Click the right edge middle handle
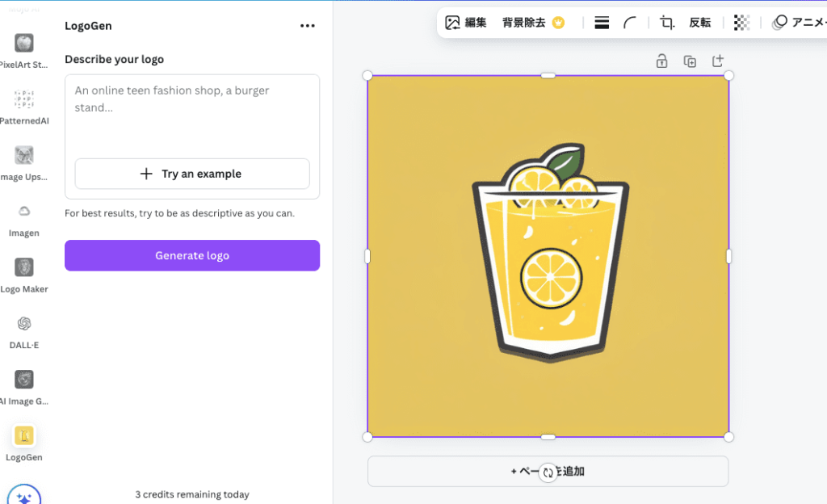The image size is (827, 504). click(x=728, y=256)
